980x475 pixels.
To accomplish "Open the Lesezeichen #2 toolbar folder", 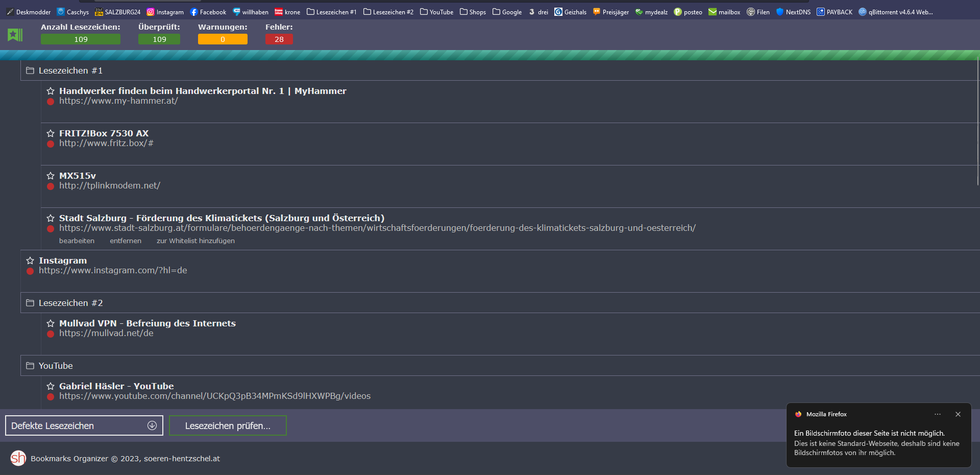I will click(388, 12).
